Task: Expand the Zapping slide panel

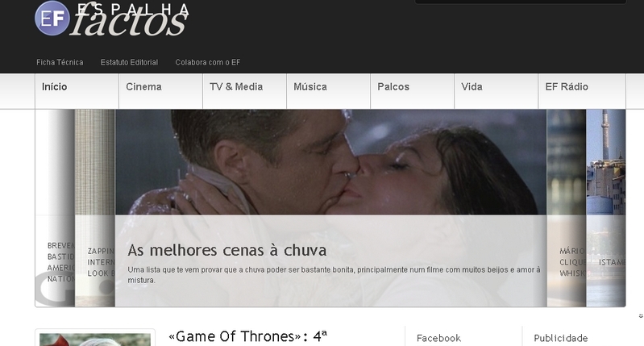Action: click(x=95, y=208)
